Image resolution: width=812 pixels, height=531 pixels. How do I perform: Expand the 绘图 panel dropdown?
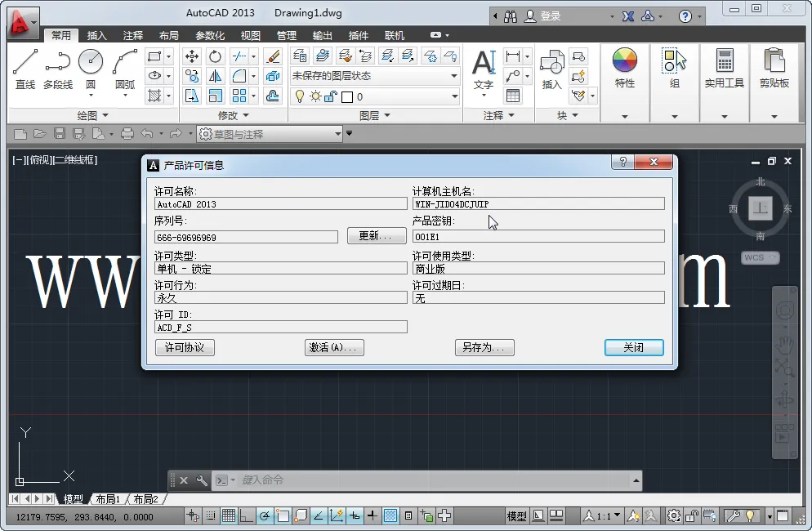[104, 114]
